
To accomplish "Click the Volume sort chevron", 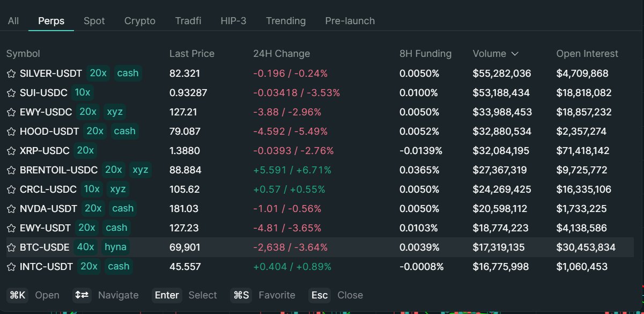I will (x=515, y=54).
